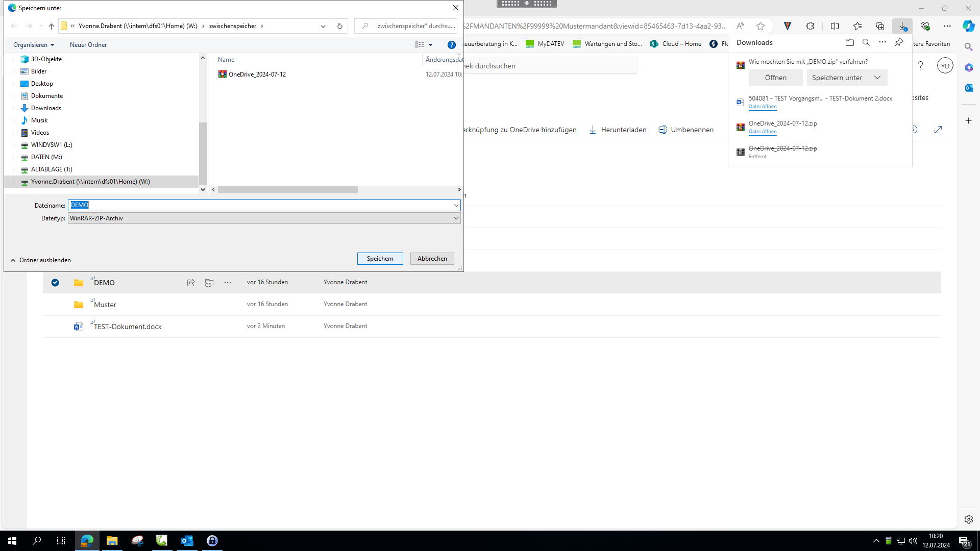
Task: Pin the Downloads panel
Action: tap(899, 42)
